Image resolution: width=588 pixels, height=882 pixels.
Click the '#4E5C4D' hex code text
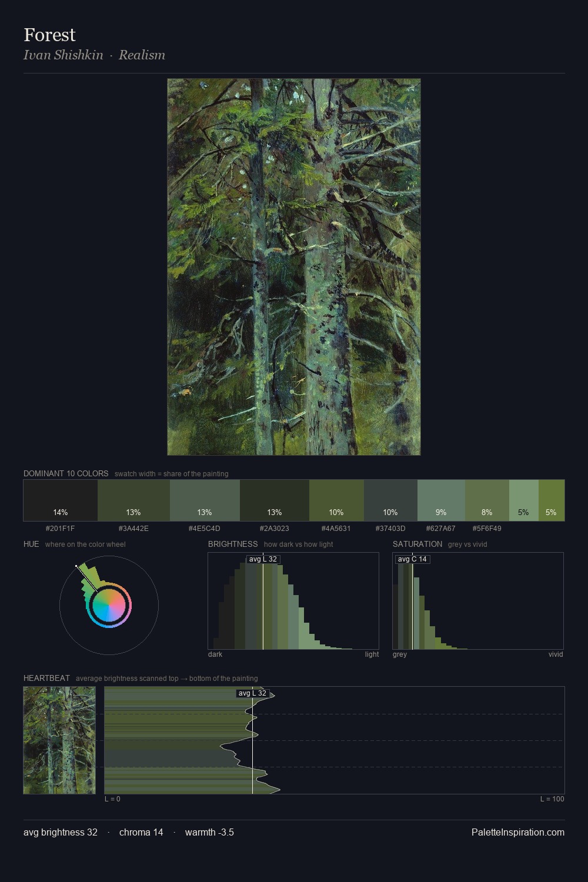click(x=205, y=529)
